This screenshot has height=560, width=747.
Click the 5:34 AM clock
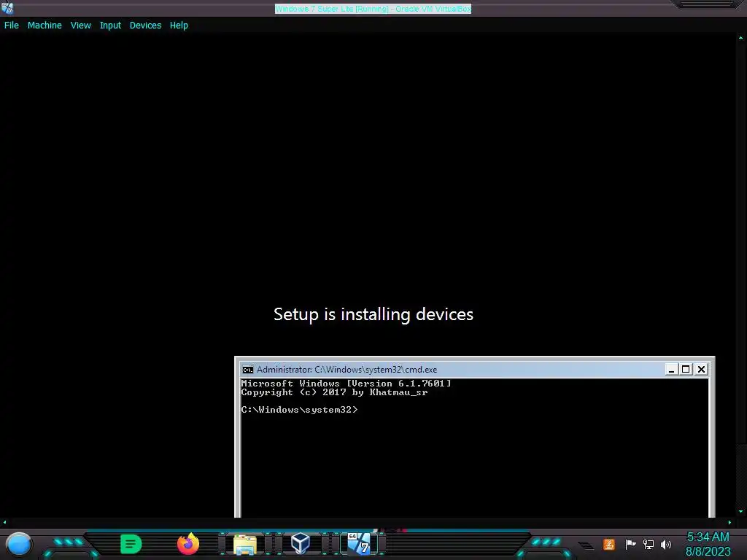point(708,537)
